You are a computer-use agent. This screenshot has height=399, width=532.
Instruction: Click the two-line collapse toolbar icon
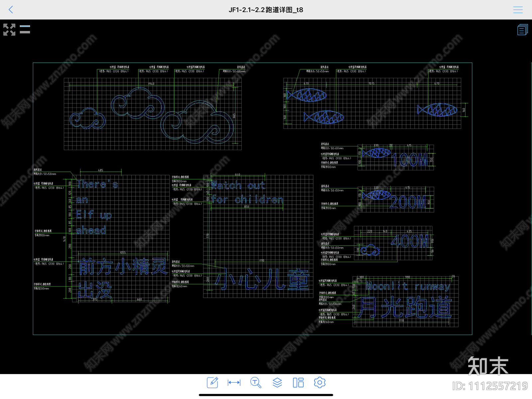25,29
